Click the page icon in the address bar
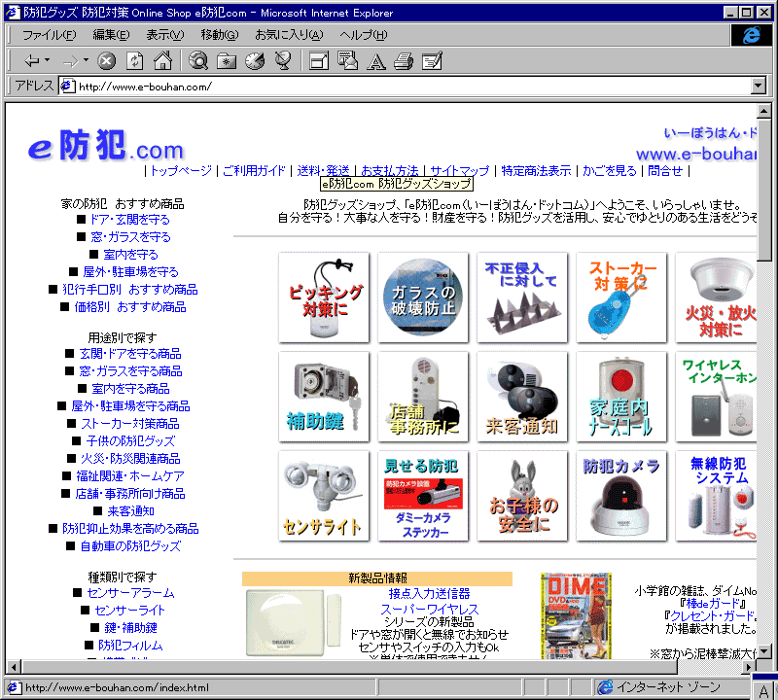The image size is (778, 700). pos(67,87)
